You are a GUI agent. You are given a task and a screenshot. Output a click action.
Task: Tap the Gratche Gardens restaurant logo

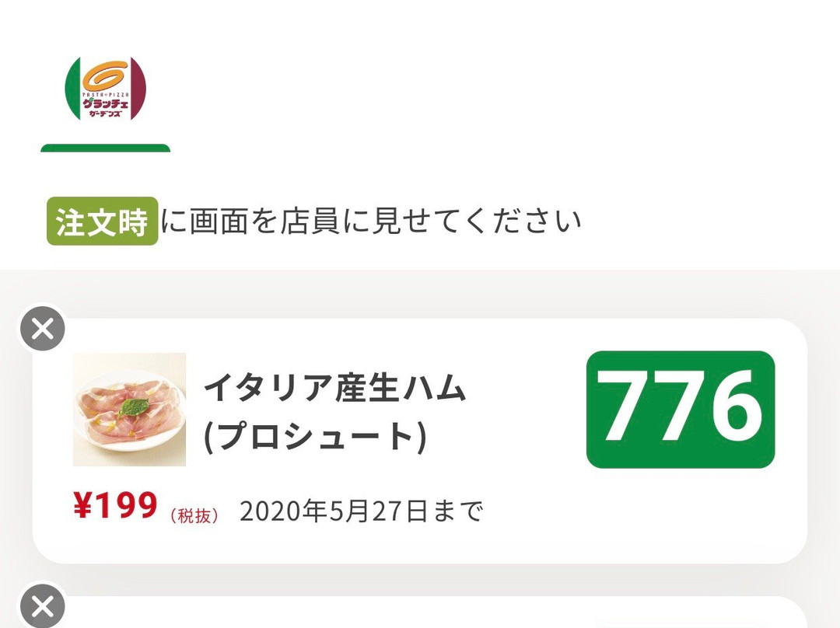pyautogui.click(x=106, y=89)
